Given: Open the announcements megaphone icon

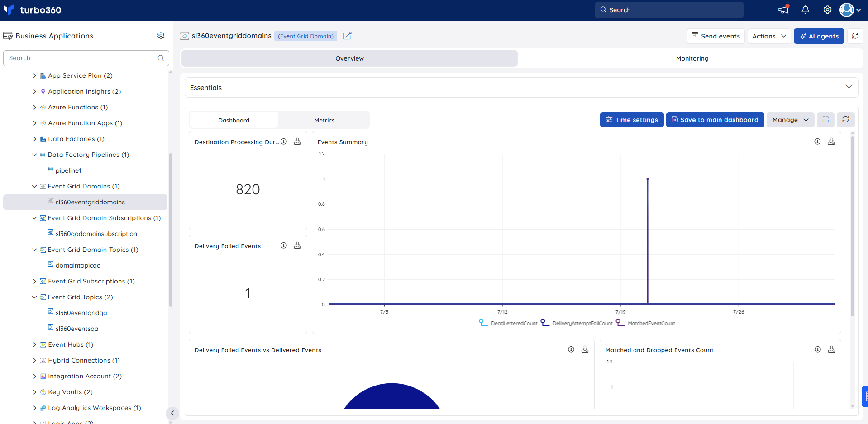Looking at the screenshot, I should [783, 9].
